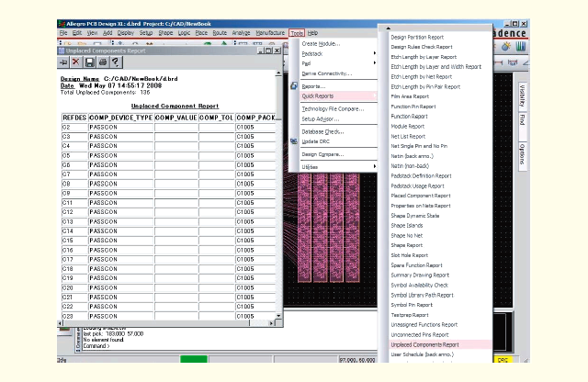Choose Database Check menu entry
Viewport: 588px width, 382px height.
[322, 132]
